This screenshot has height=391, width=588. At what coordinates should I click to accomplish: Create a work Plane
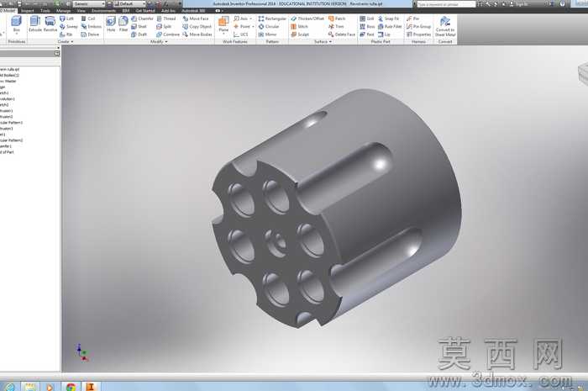point(223,24)
